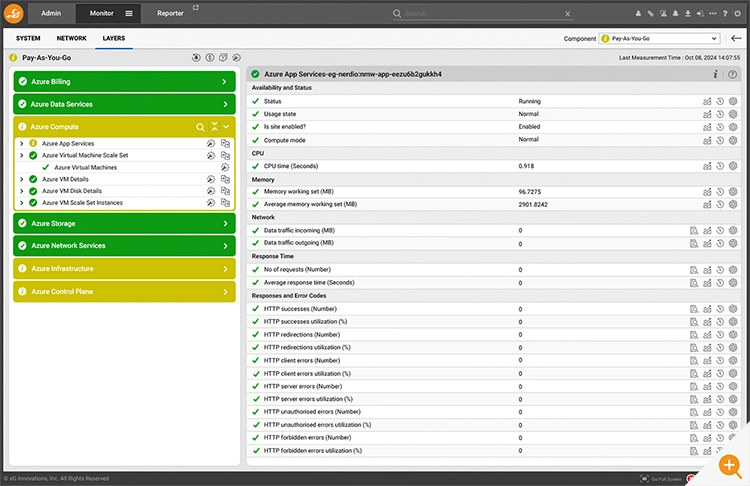Open graph icon for HTTP successes (Number)

pyautogui.click(x=707, y=309)
